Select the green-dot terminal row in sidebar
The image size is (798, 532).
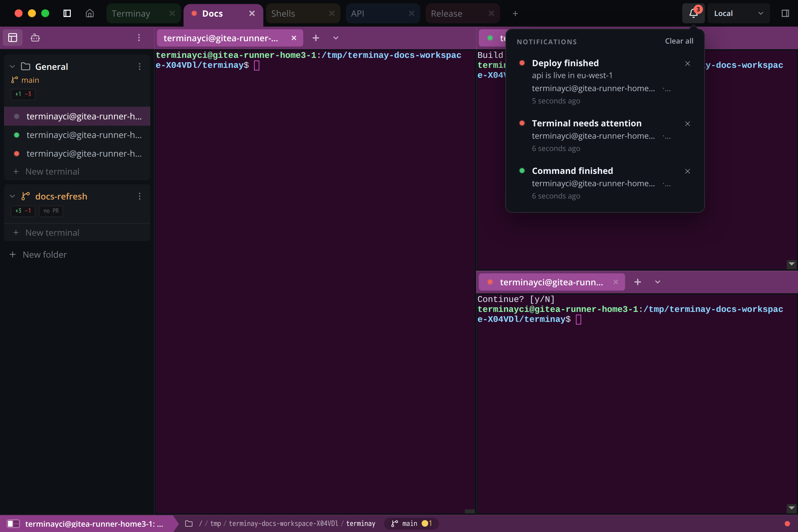(x=77, y=135)
